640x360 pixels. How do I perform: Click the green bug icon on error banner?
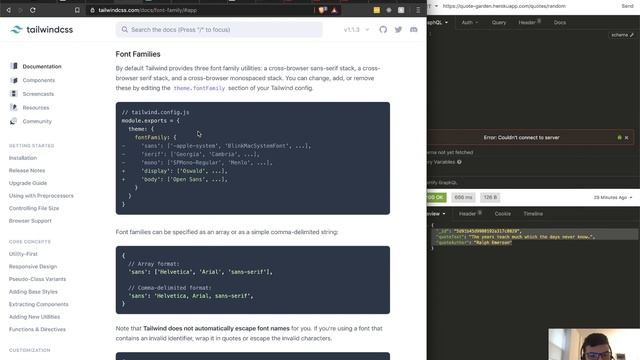619,138
